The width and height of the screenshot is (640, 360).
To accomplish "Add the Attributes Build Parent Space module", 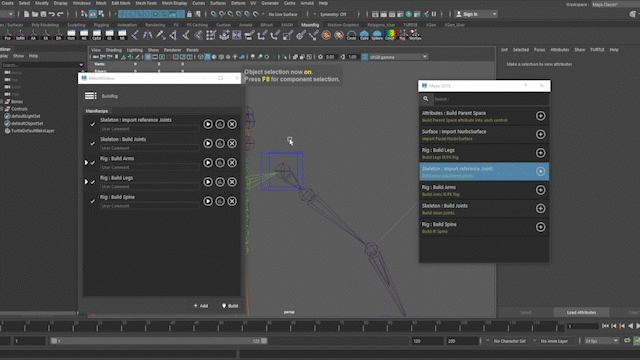I will pos(540,116).
